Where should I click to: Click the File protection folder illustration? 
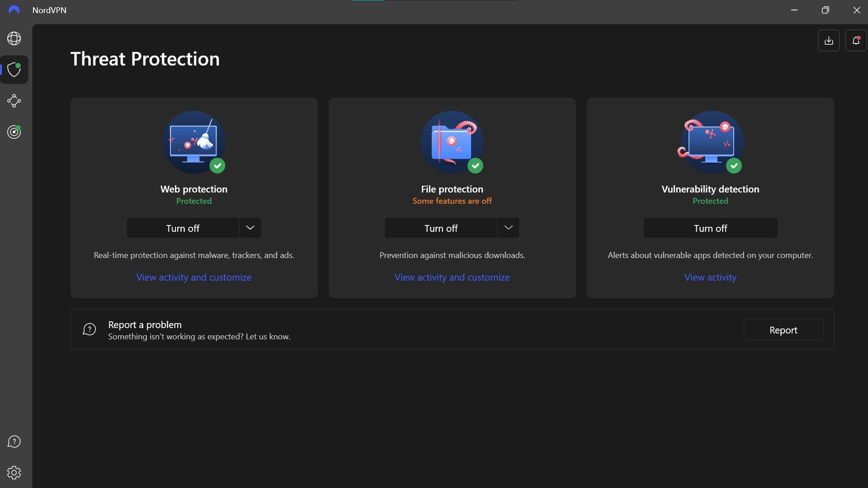tap(452, 142)
